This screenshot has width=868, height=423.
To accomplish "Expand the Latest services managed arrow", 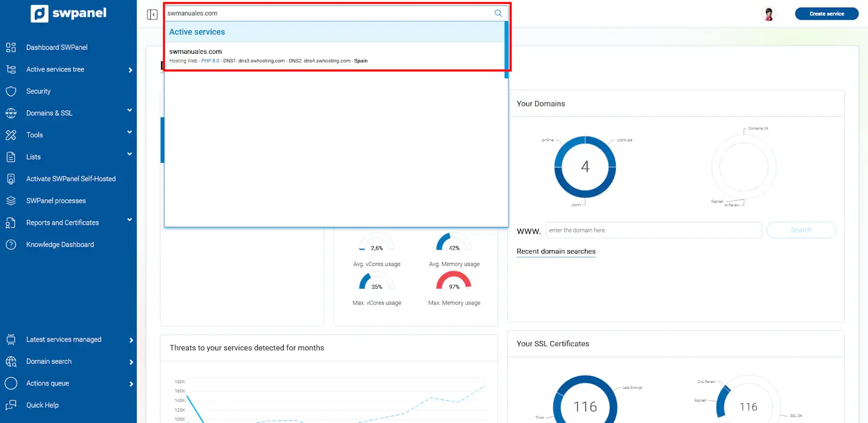I will pos(131,340).
